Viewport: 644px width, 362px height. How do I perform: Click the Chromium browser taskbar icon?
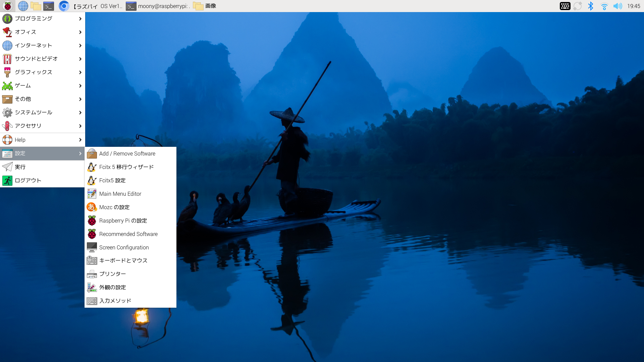pyautogui.click(x=64, y=6)
